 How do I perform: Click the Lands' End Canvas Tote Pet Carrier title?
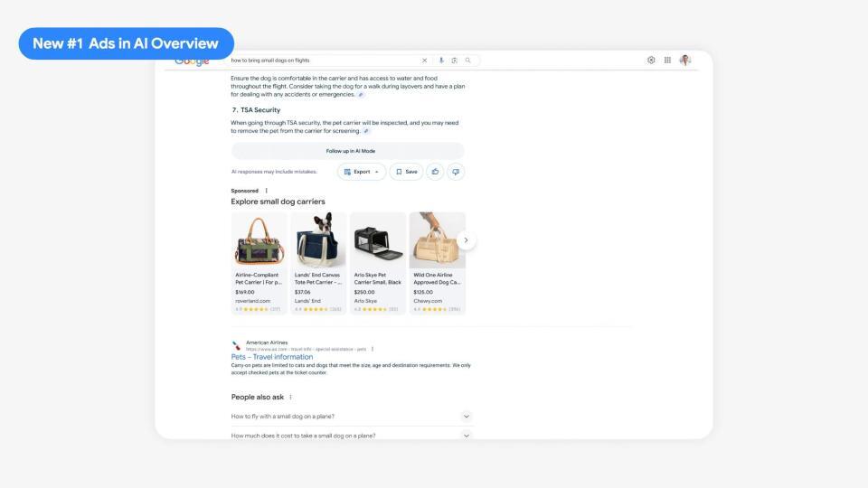(x=317, y=278)
